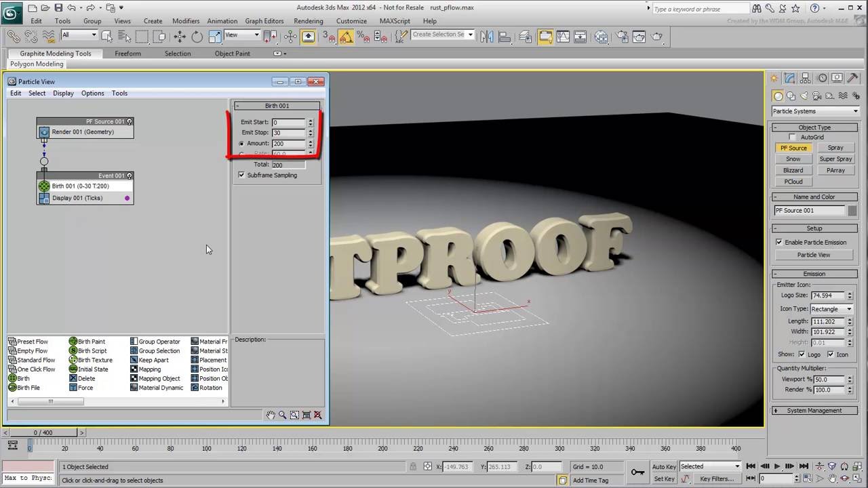
Task: Toggle the Angle Snap icon
Action: click(x=345, y=37)
